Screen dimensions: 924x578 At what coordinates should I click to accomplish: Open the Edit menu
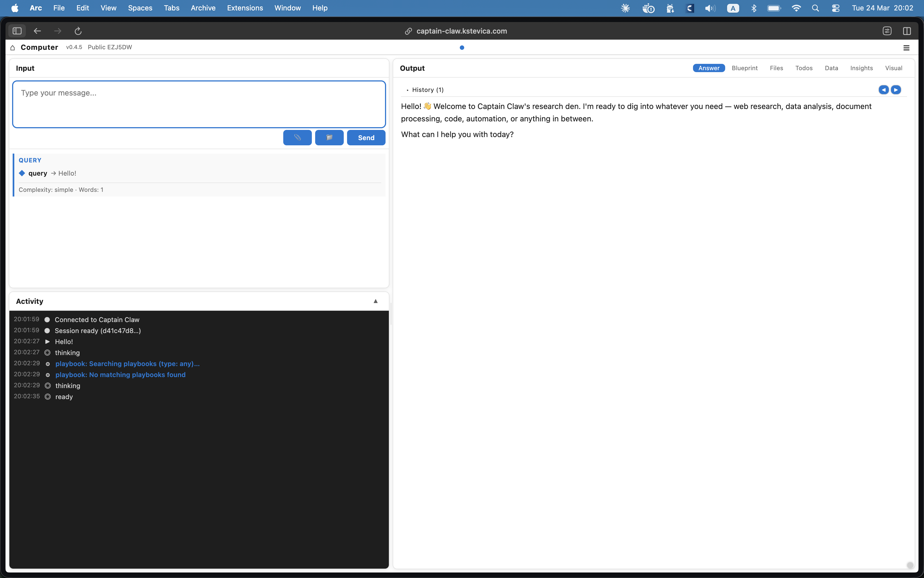(82, 8)
